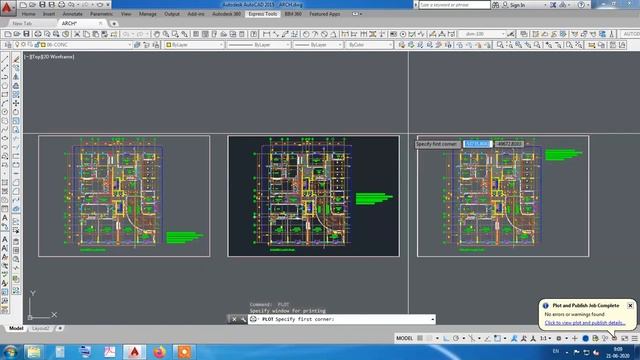
Task: Open Firefox from the Windows taskbar
Action: point(159,351)
